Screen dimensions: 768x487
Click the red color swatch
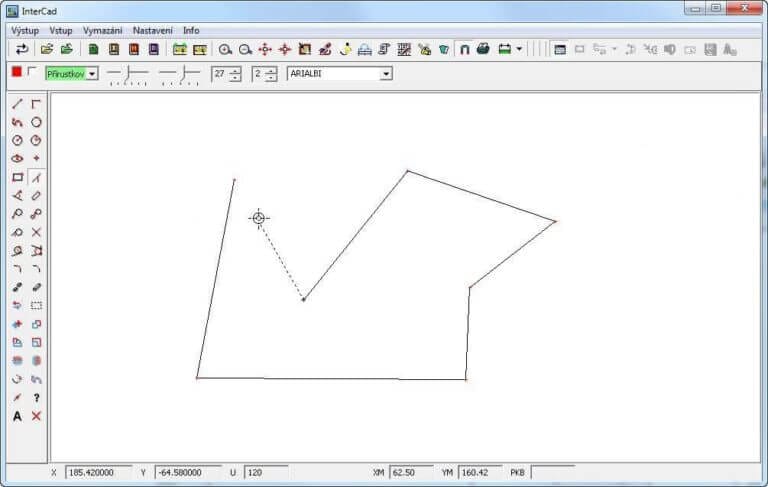pos(17,72)
